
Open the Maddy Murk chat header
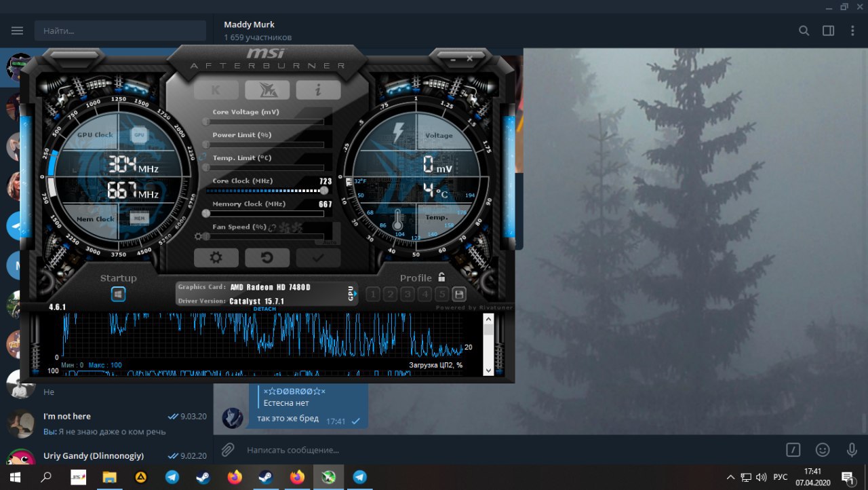(258, 31)
